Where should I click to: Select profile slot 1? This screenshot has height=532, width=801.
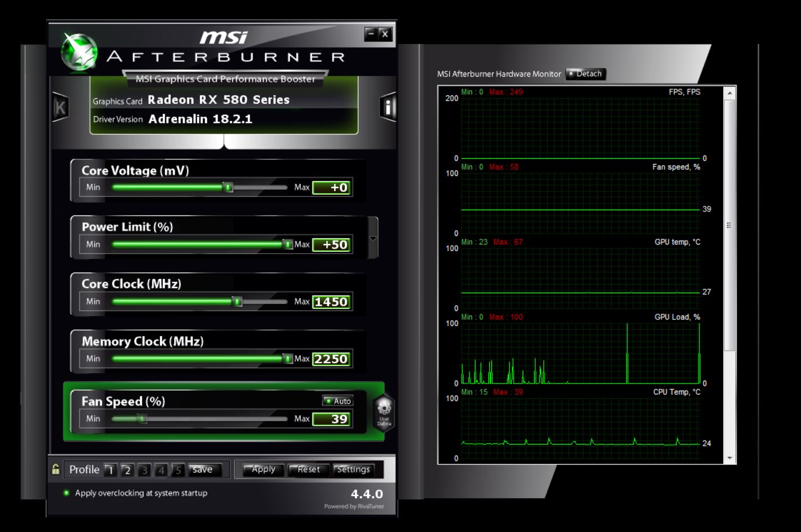(110, 470)
